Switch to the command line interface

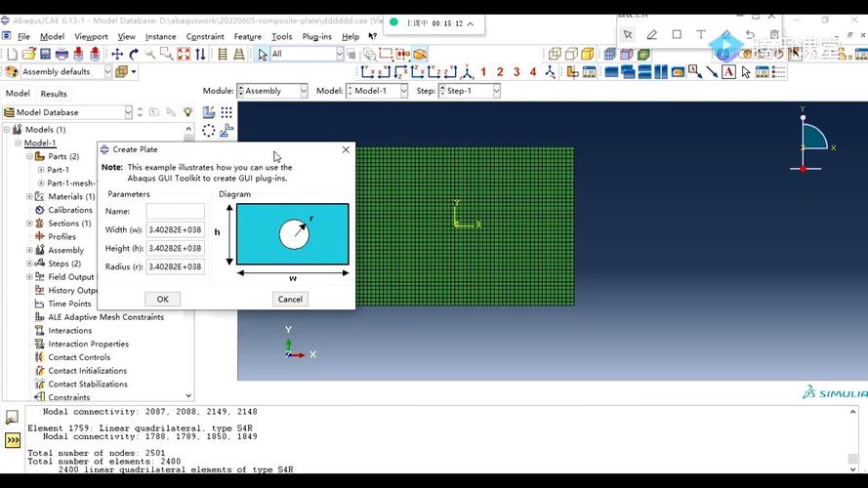12,440
